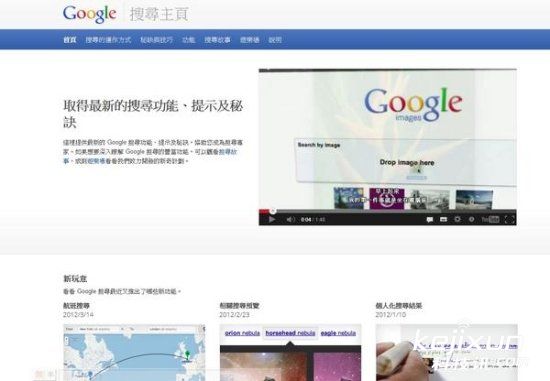Click the 新玩意 section heading
This screenshot has height=381, width=550.
pos(75,279)
